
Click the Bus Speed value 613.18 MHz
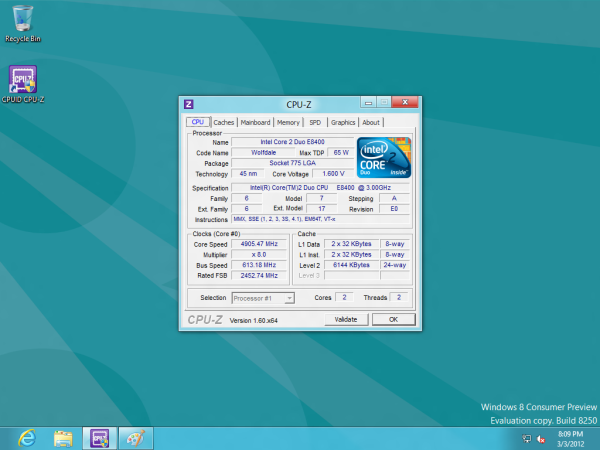pyautogui.click(x=259, y=265)
